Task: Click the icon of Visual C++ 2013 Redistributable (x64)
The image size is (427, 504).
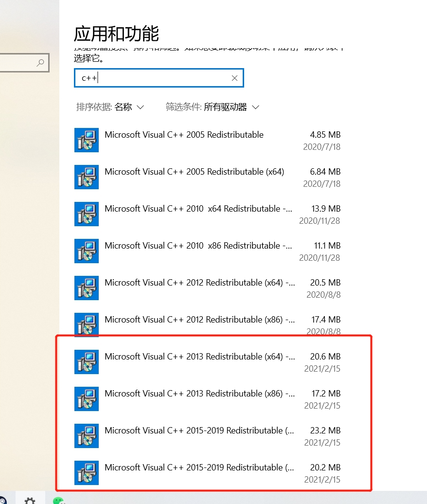Action: pos(87,362)
